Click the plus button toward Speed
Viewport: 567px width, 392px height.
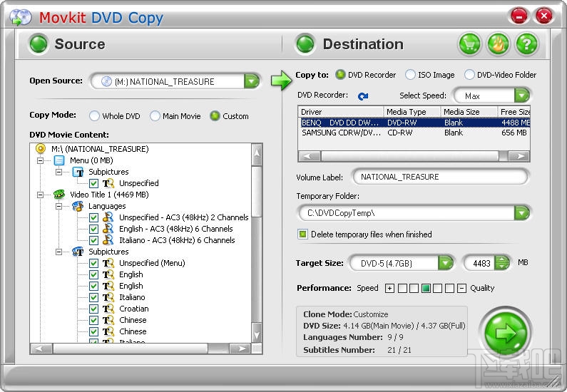pyautogui.click(x=389, y=289)
